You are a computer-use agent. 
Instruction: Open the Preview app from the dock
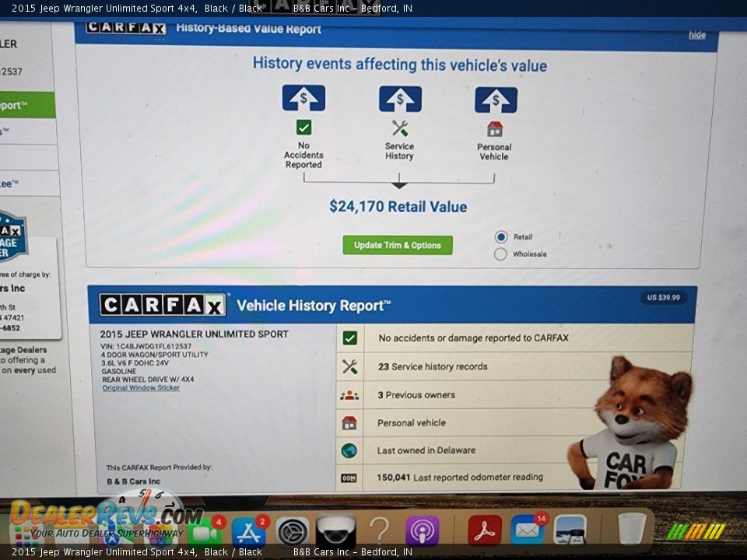pos(570,530)
